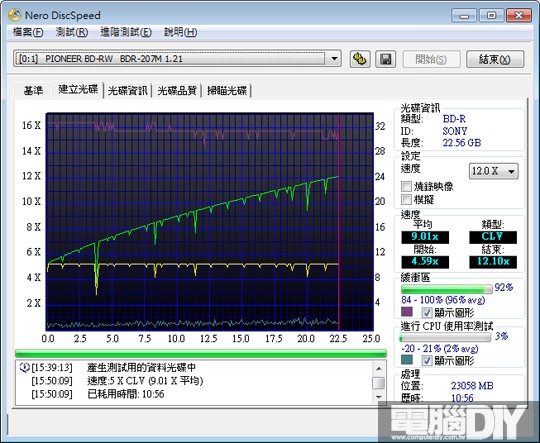
Task: Click the 開始(S) button
Action: coord(431,59)
